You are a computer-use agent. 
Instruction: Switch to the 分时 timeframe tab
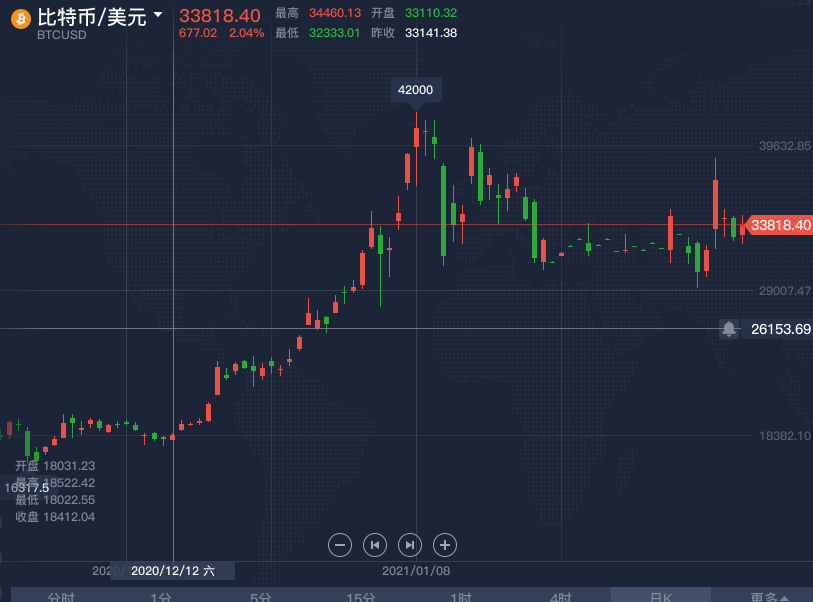[61, 597]
